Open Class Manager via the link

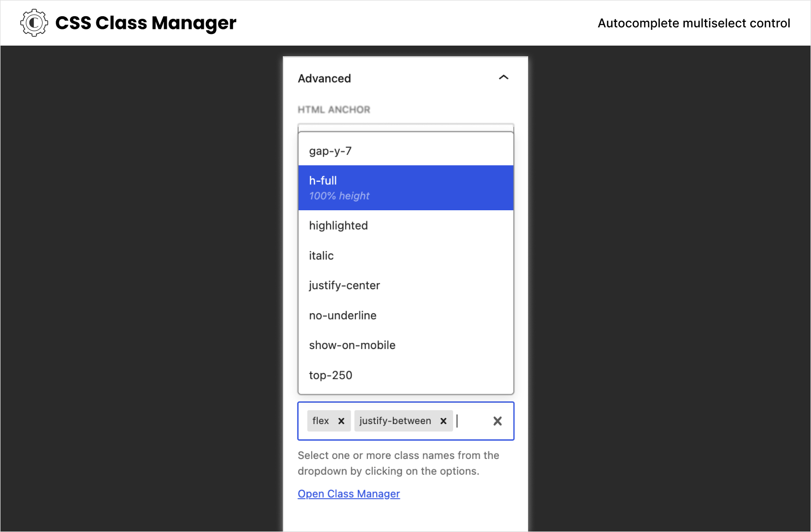(x=348, y=493)
